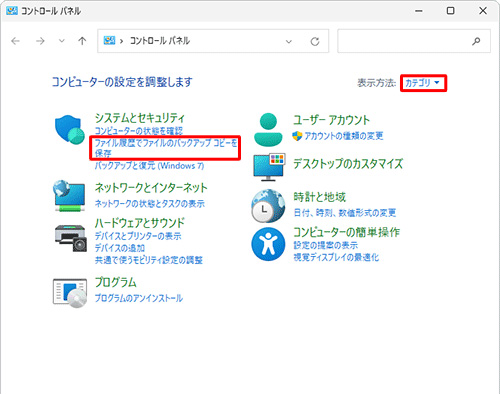Screen dimensions: 500x394
Task: Select 設定の提案の表示 link
Action: pos(326,245)
